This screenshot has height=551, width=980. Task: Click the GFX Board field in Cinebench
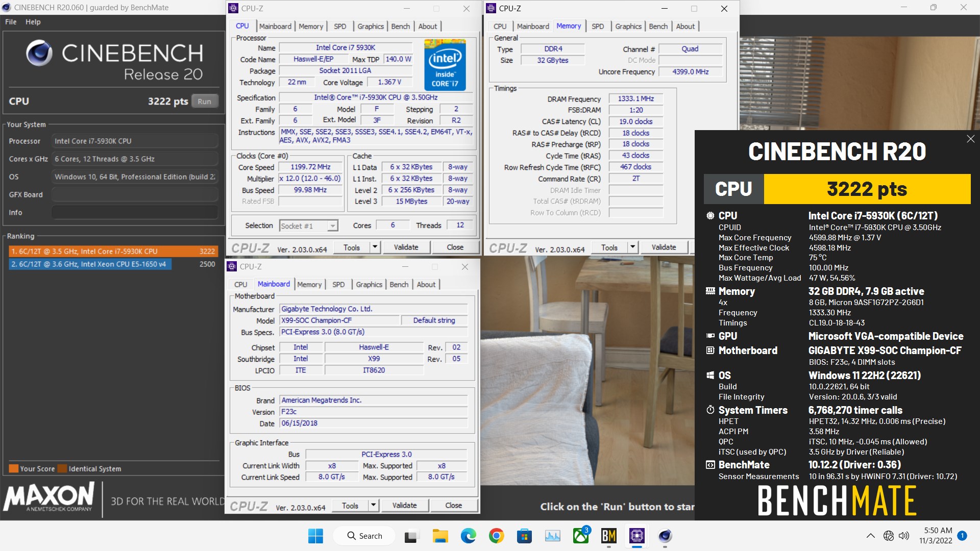pyautogui.click(x=135, y=194)
